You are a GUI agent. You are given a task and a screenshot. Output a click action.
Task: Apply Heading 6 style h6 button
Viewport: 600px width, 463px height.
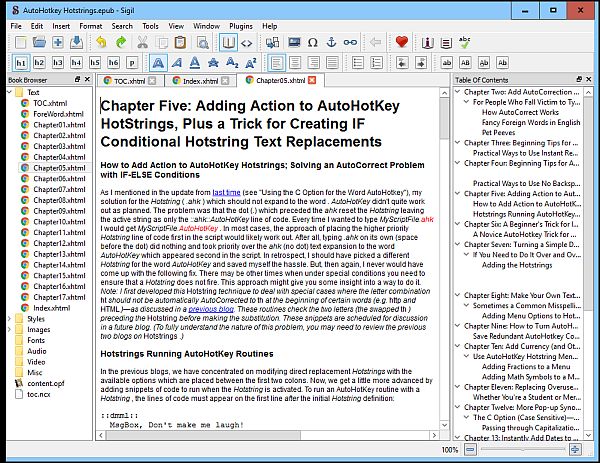click(x=113, y=63)
